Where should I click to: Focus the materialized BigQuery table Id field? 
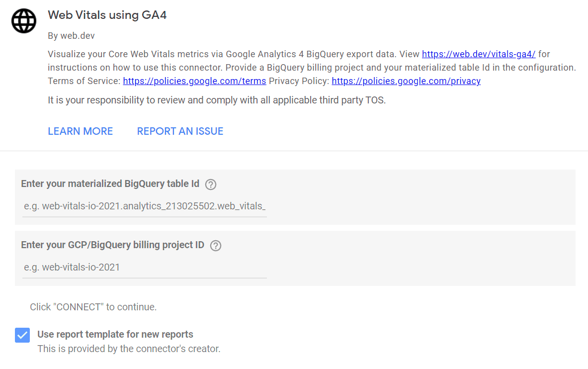tap(144, 205)
